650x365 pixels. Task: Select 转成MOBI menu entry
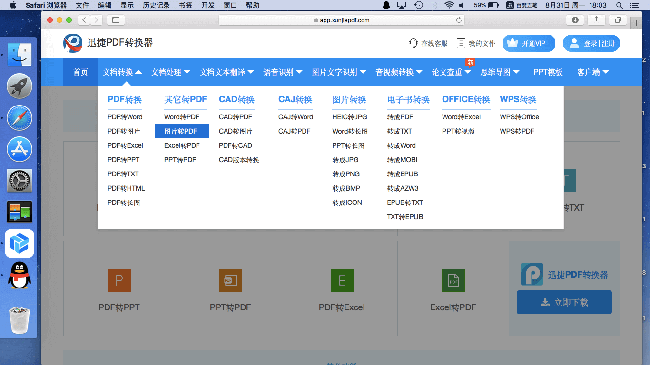point(402,160)
